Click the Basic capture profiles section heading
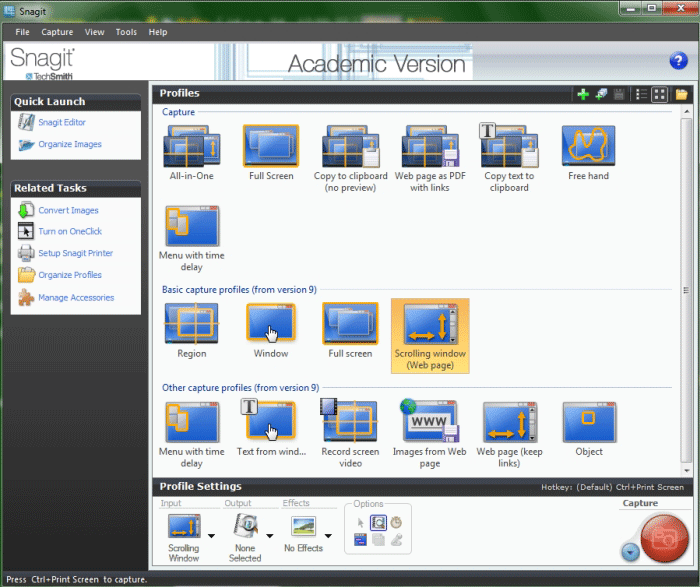Viewport: 700px width, 587px height. (239, 290)
